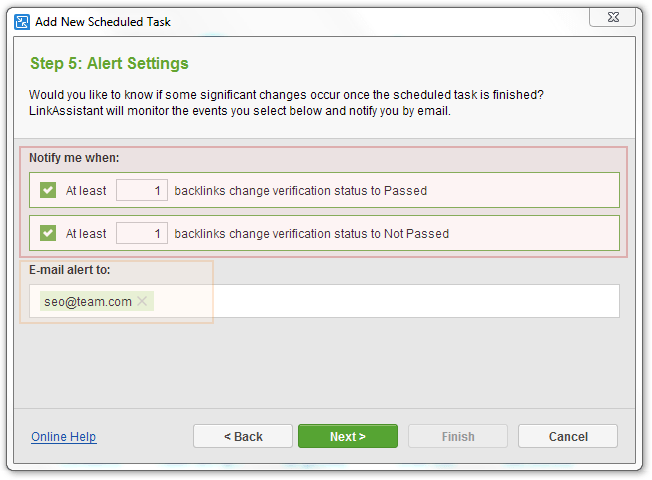Cancel the scheduled task wizard
652x480 pixels.
(x=568, y=436)
